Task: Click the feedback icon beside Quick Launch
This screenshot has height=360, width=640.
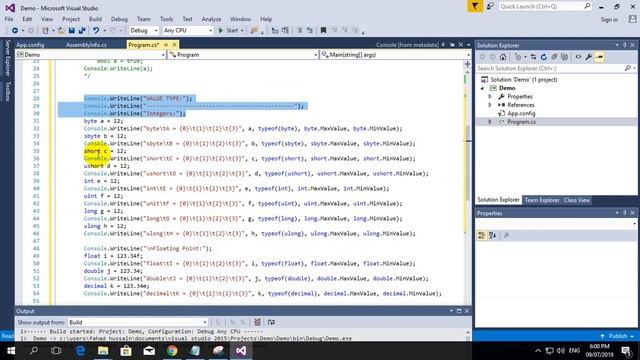Action: click(x=490, y=7)
